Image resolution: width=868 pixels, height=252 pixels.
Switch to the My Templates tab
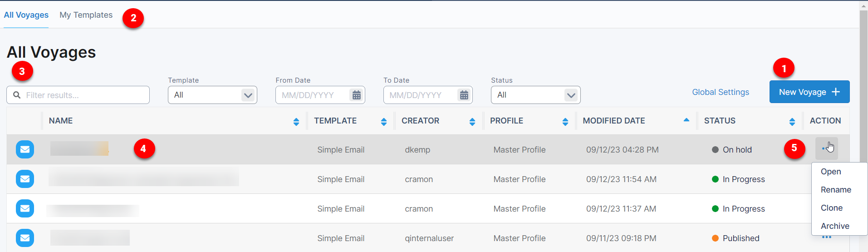tap(86, 15)
